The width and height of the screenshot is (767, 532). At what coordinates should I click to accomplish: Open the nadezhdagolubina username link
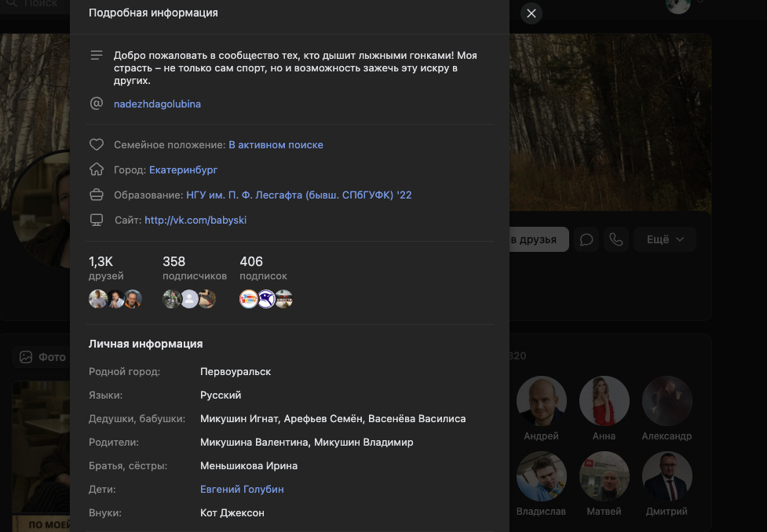click(157, 104)
